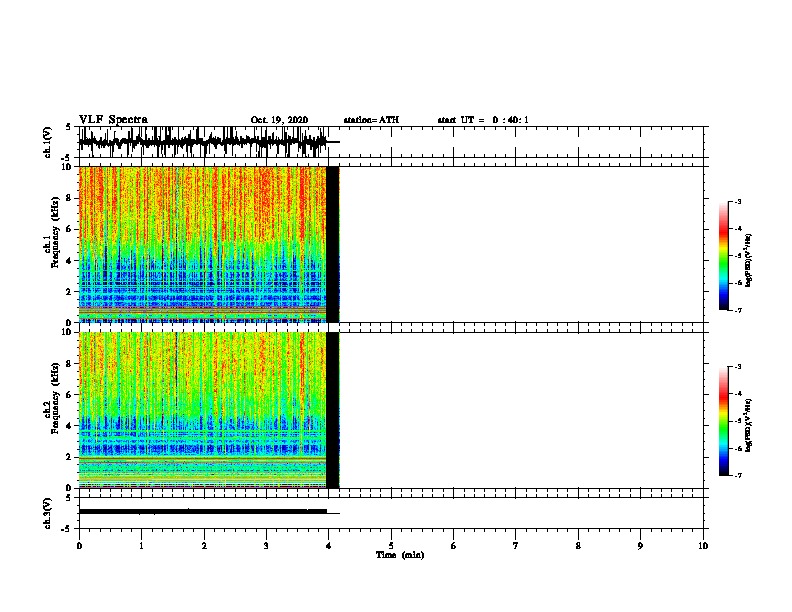Viewport: 792px width, 612px height.
Task: Click the ch.2 "Frequency (kHz)" axis label
Action: (x=55, y=398)
